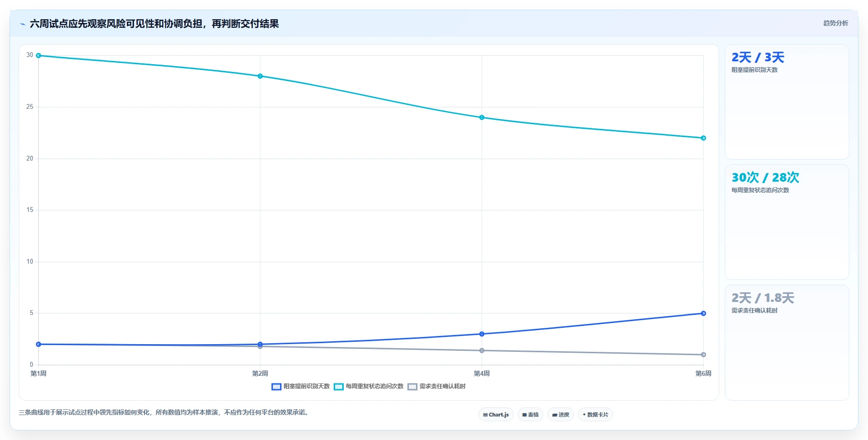Click the 2天 / 1.8天 KPI value
This screenshot has width=868, height=440.
[x=763, y=298]
